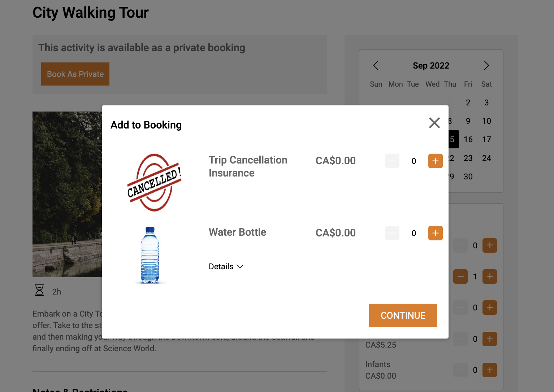Click CONTINUE to confirm add-ons

(403, 315)
